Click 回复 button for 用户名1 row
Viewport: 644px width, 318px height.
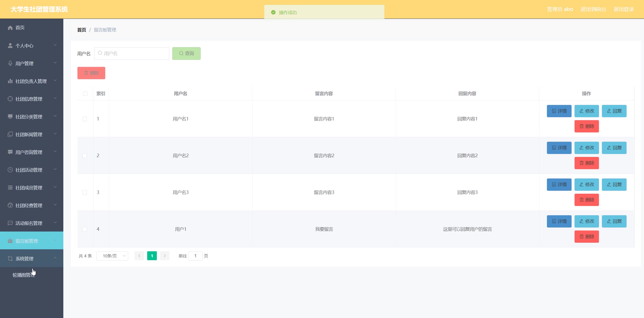(614, 111)
